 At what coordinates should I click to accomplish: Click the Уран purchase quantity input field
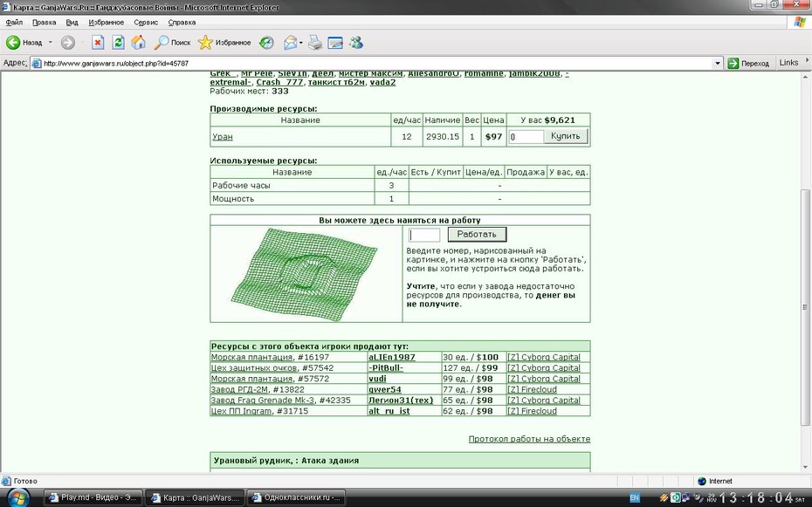(x=526, y=137)
